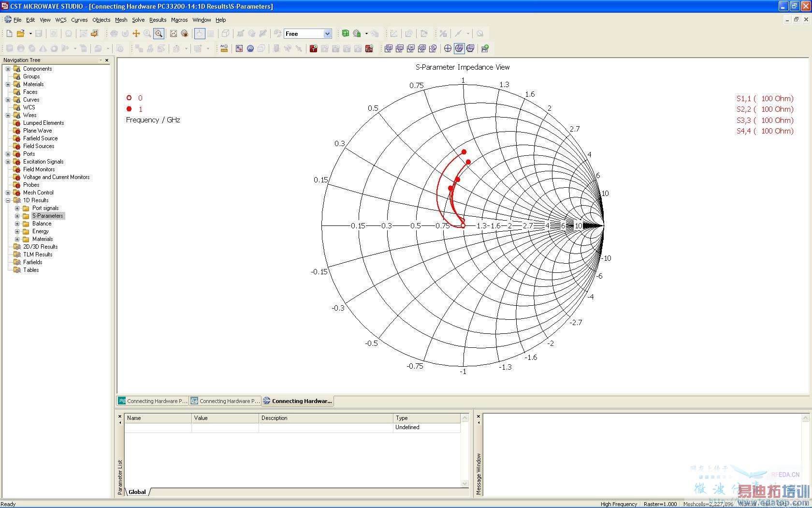812x508 pixels.
Task: Expand the Balance folder
Action: pos(17,224)
